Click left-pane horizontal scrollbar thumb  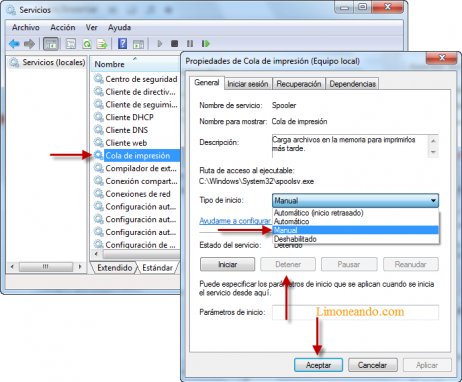(46, 267)
